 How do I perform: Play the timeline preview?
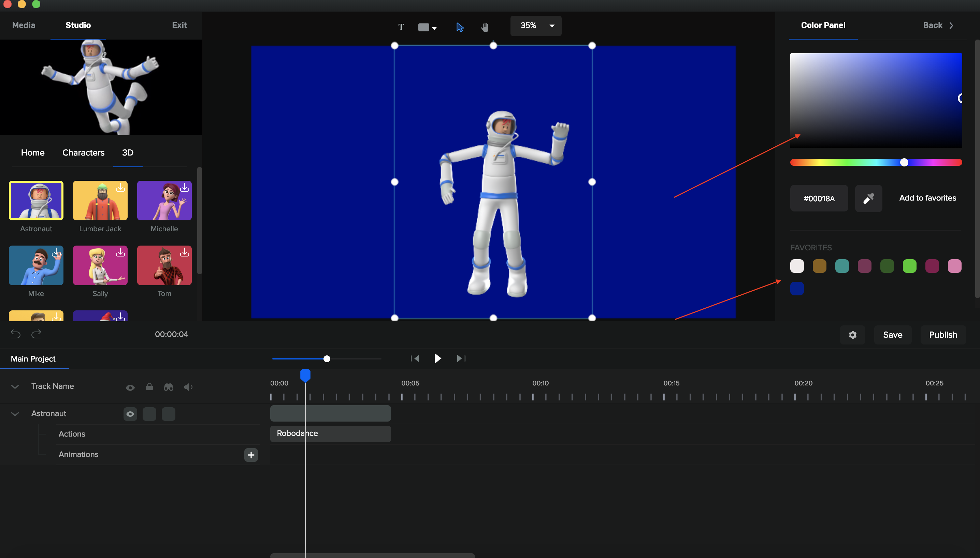pyautogui.click(x=437, y=358)
